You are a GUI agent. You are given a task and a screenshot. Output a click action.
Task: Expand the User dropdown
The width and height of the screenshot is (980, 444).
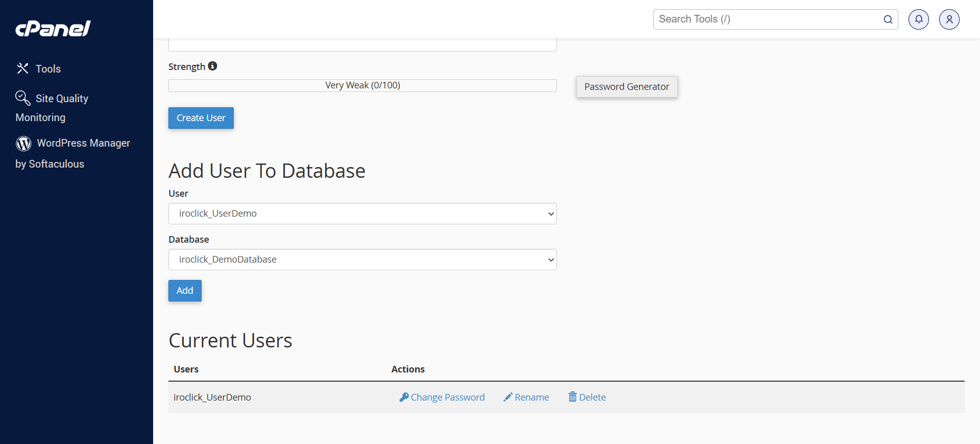click(362, 214)
